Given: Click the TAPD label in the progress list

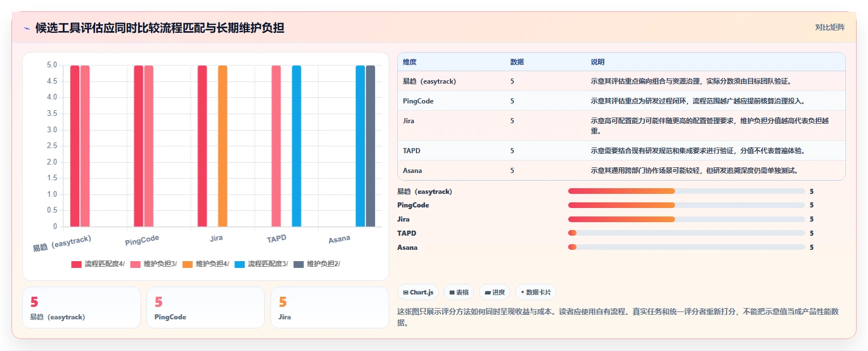Looking at the screenshot, I should pyautogui.click(x=407, y=233).
